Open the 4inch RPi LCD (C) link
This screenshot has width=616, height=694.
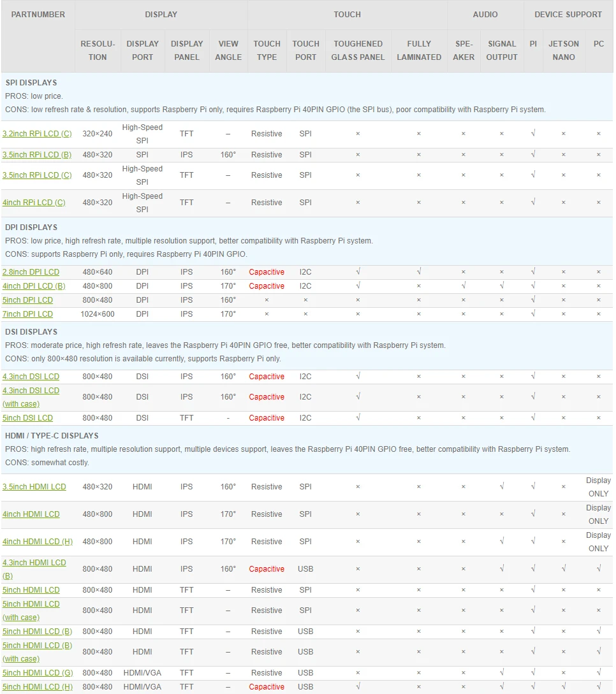pos(34,203)
